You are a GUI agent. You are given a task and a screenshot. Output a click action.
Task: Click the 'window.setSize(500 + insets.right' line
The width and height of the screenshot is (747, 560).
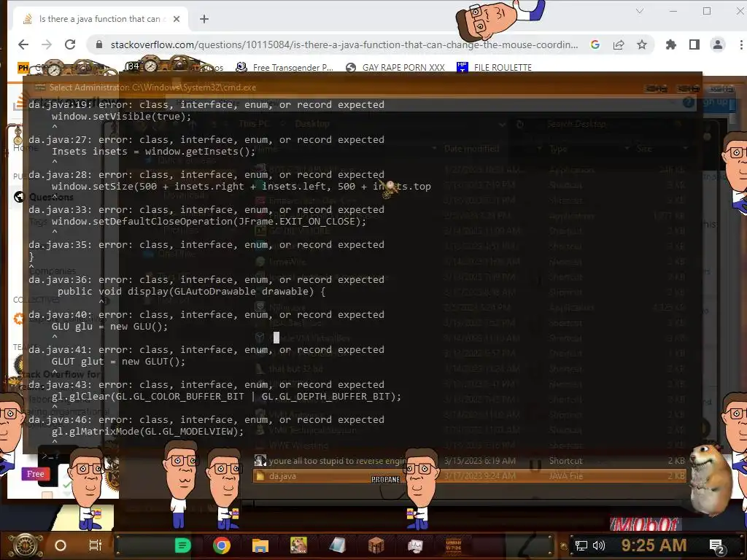(241, 186)
